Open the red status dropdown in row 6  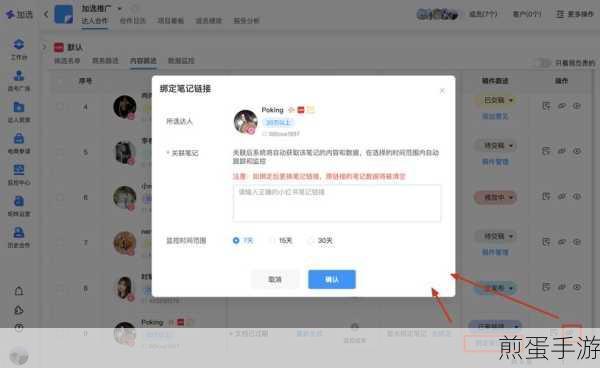click(x=496, y=197)
